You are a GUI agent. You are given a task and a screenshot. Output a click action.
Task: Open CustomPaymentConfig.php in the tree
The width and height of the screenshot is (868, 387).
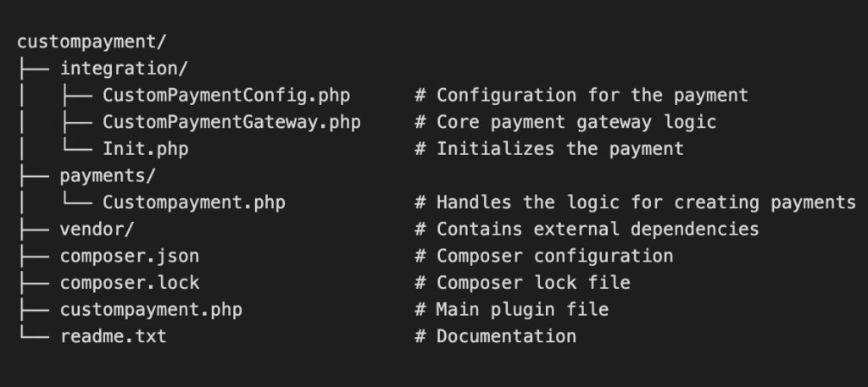225,95
